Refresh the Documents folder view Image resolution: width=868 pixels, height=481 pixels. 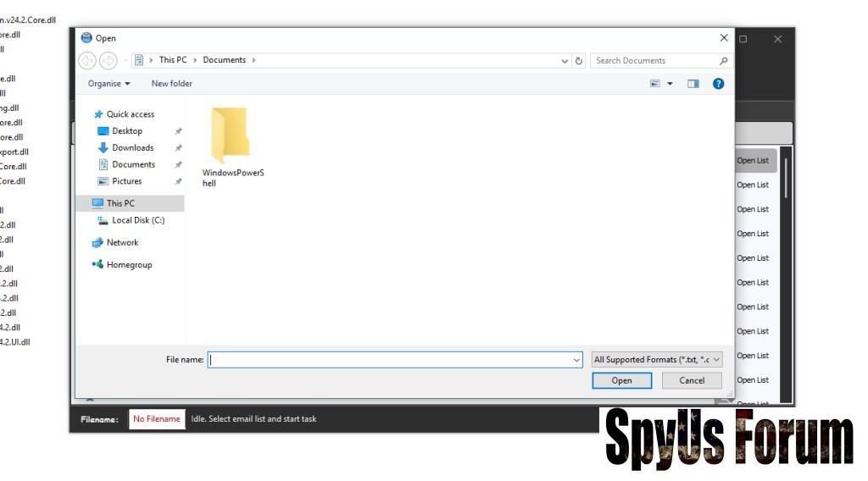pos(579,61)
